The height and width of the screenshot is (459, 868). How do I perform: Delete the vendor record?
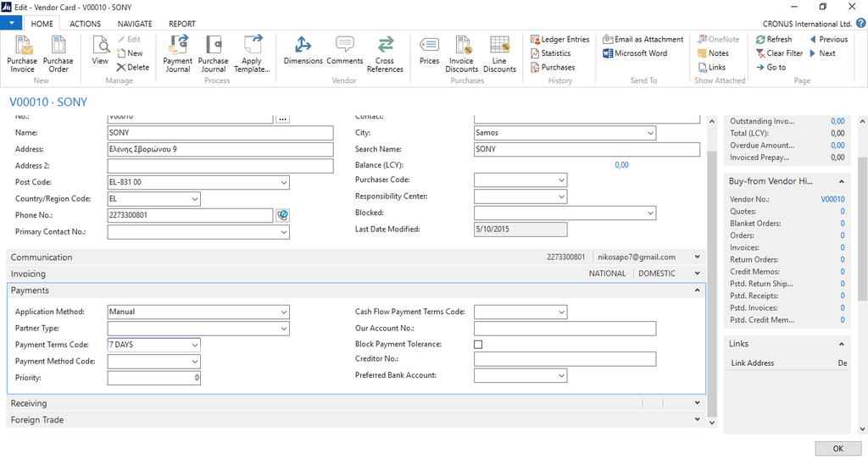[x=133, y=67]
